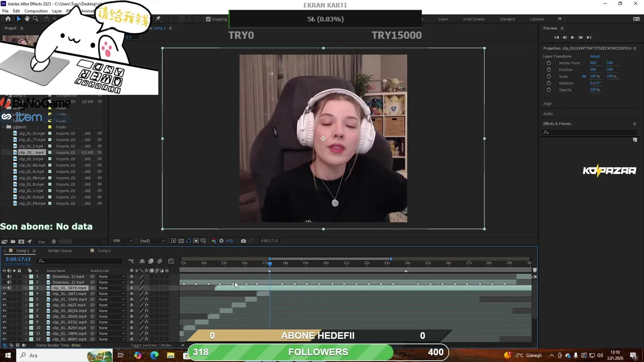Click the Position stopwatch icon
The image size is (644, 362).
[548, 69]
